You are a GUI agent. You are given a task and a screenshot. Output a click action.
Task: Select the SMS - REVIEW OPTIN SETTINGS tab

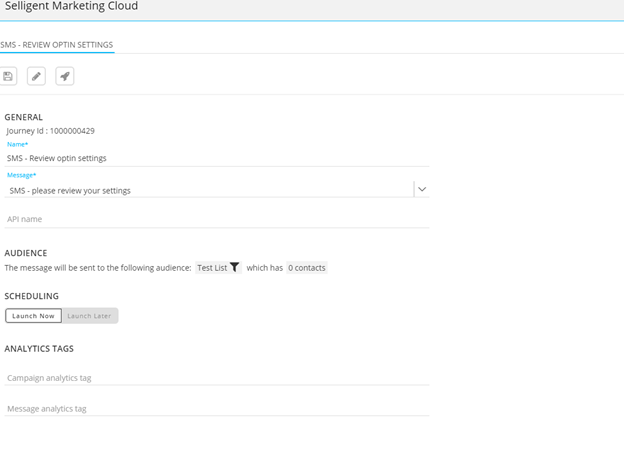coord(57,45)
